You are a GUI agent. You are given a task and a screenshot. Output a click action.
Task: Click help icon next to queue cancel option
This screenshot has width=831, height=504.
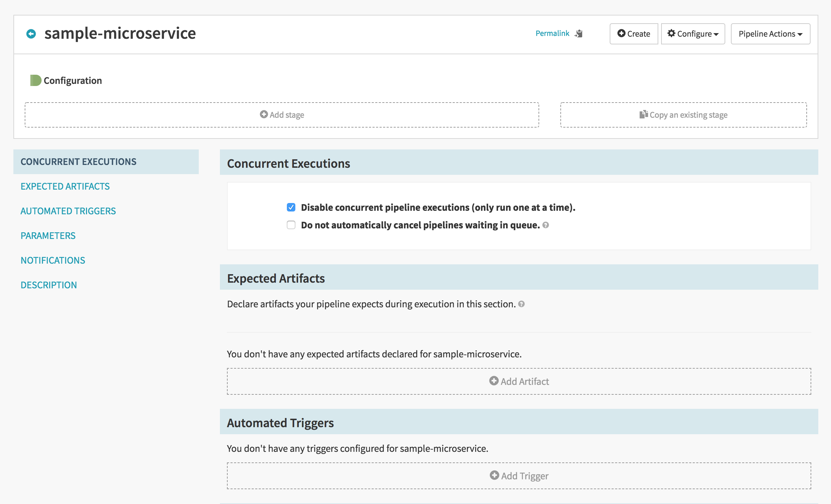click(546, 225)
